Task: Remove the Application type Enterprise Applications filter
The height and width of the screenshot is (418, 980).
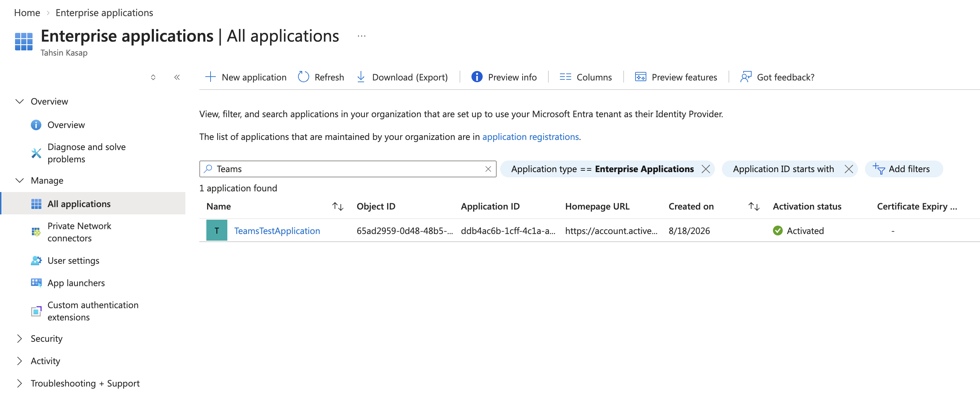Action: pyautogui.click(x=706, y=169)
